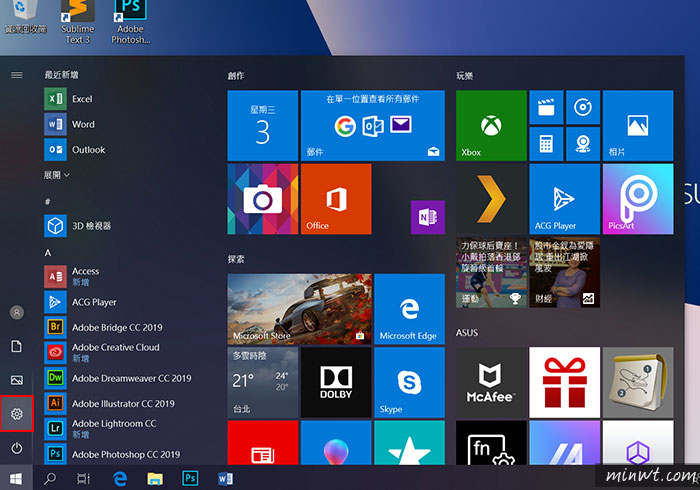Image resolution: width=700 pixels, height=490 pixels.
Task: Open Groove Music disc tile
Action: (x=583, y=107)
